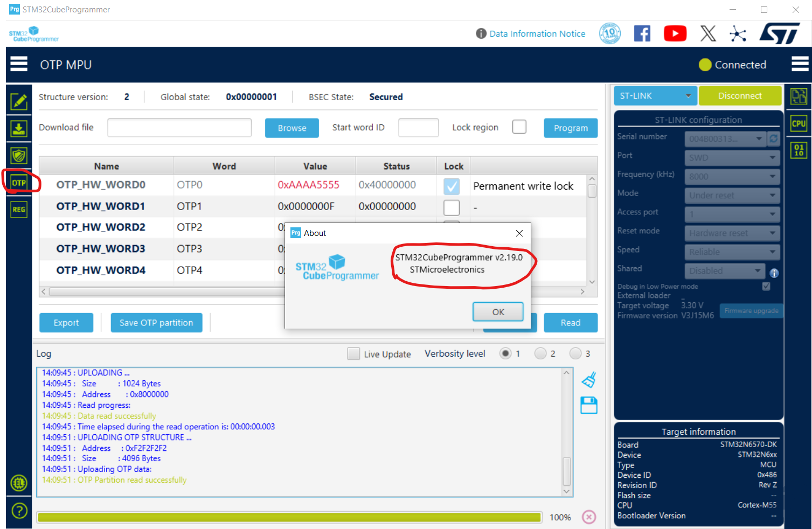Image resolution: width=812 pixels, height=529 pixels.
Task: Open ST YouTube channel icon
Action: (x=675, y=33)
